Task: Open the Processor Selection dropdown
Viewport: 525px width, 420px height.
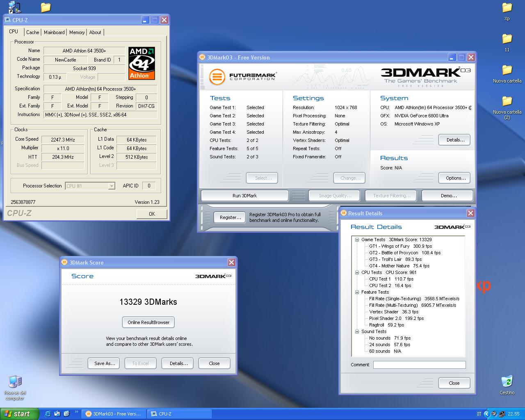Action: [111, 186]
